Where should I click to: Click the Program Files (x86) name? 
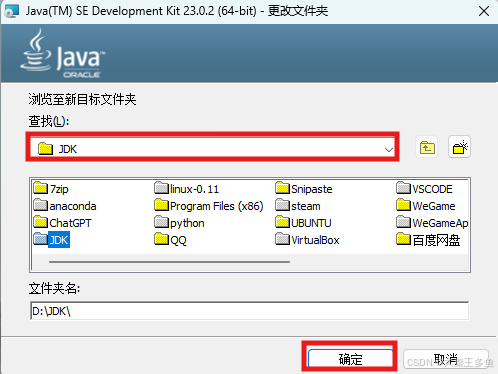[217, 206]
